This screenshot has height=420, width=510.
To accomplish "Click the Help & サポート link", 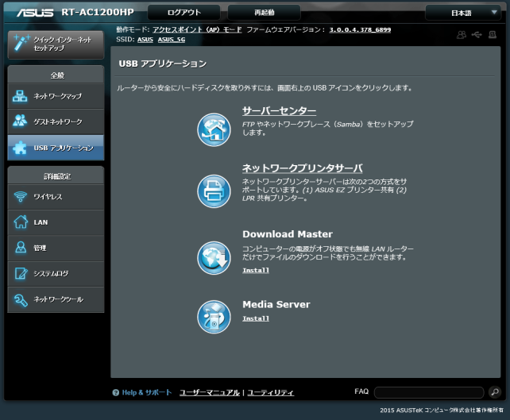I will [x=147, y=392].
